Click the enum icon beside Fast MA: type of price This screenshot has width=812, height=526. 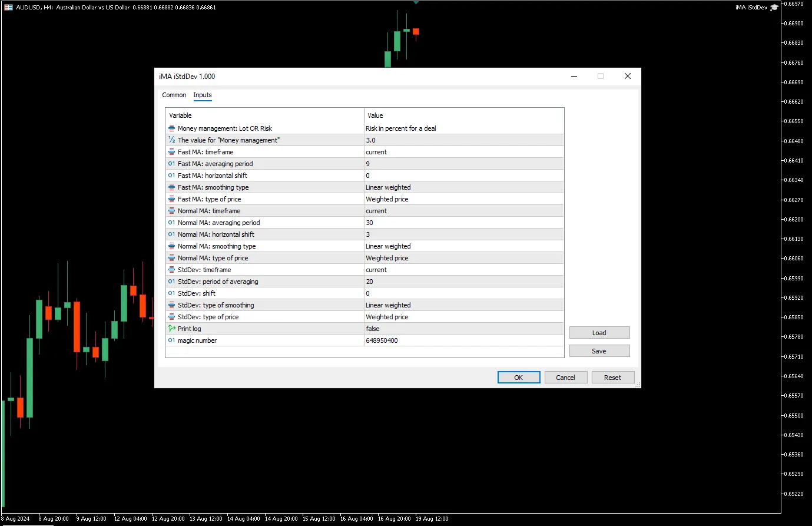tap(171, 199)
